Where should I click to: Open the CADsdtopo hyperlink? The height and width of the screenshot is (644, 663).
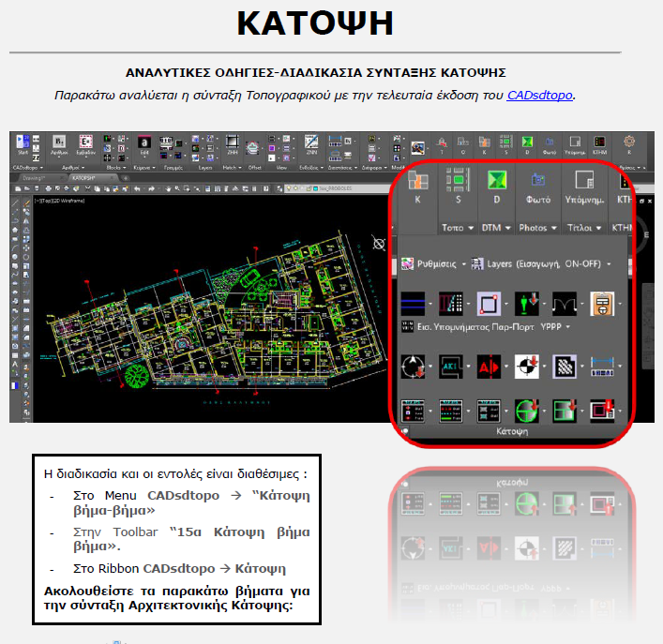[x=539, y=96]
